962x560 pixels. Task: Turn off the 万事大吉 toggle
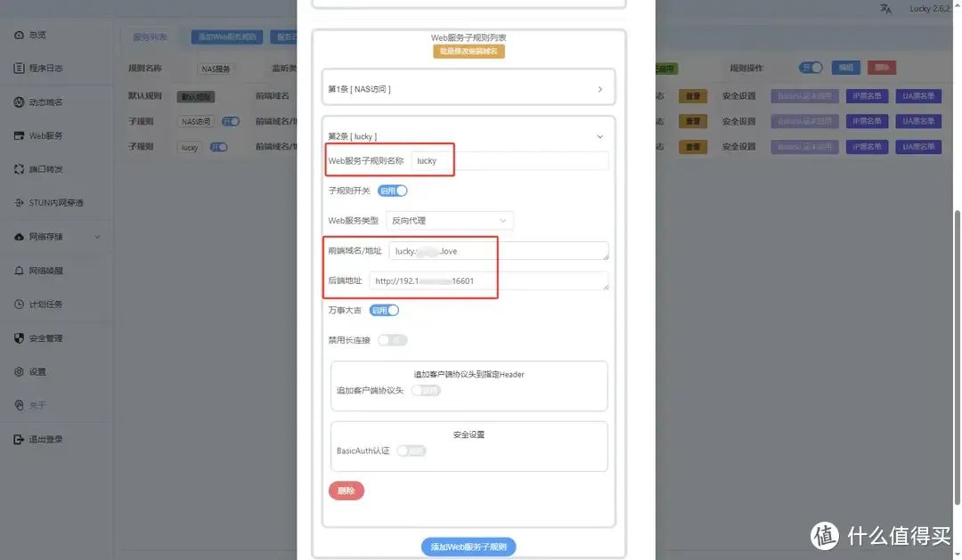[x=384, y=310]
